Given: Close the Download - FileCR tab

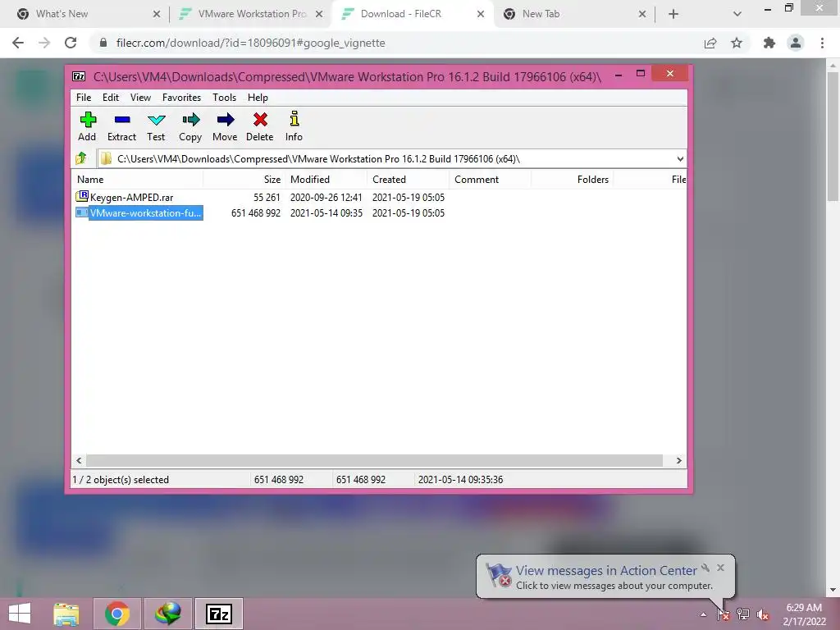Looking at the screenshot, I should (x=481, y=14).
